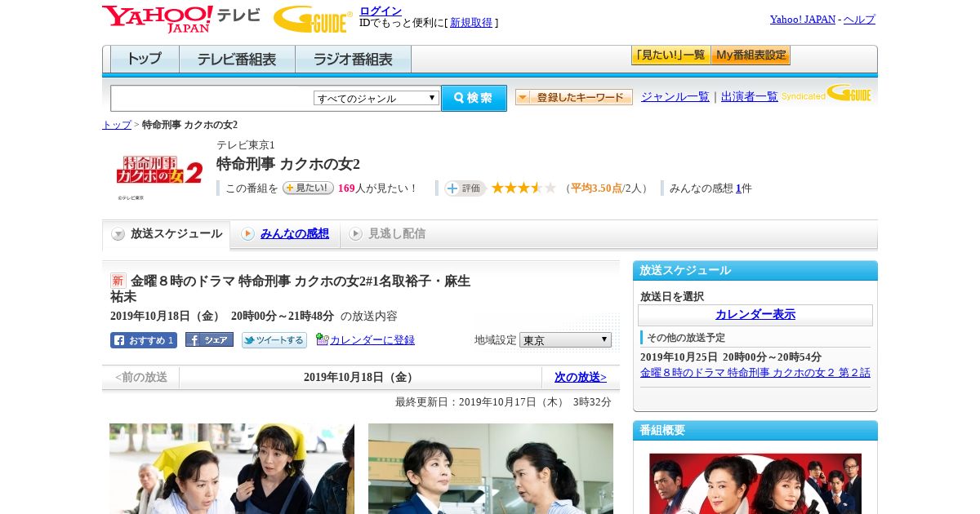
Task: Click the right episode photo of two women
Action: point(491,468)
